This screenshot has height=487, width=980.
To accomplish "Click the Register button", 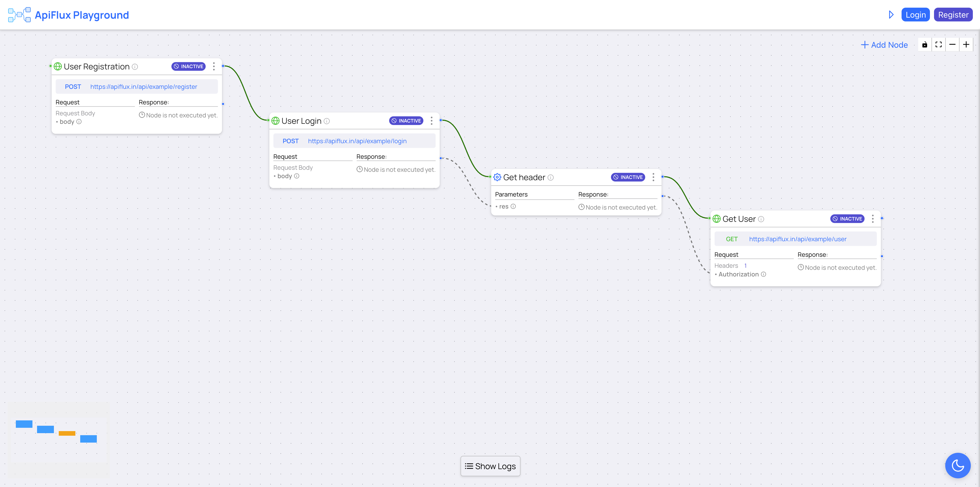I will (953, 15).
